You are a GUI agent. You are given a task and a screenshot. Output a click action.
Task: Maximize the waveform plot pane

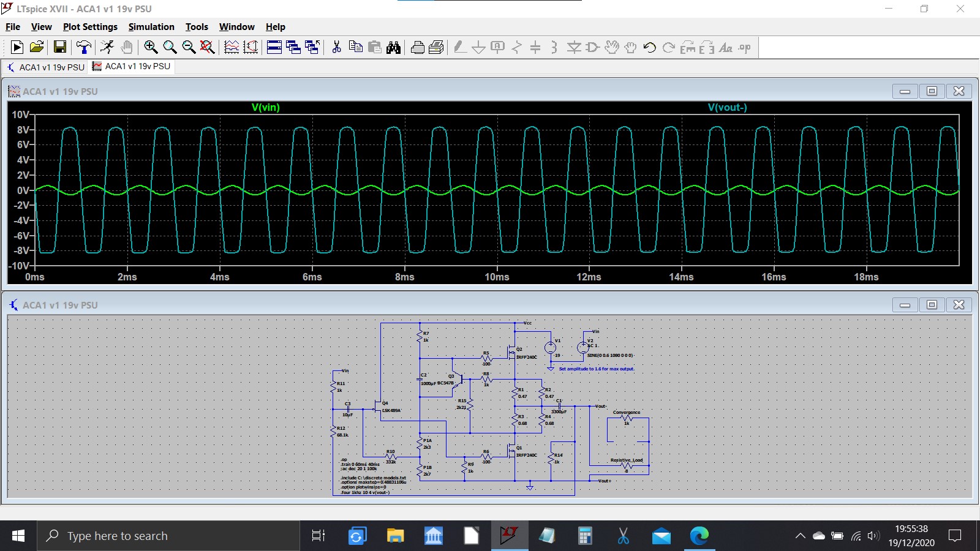(x=932, y=91)
